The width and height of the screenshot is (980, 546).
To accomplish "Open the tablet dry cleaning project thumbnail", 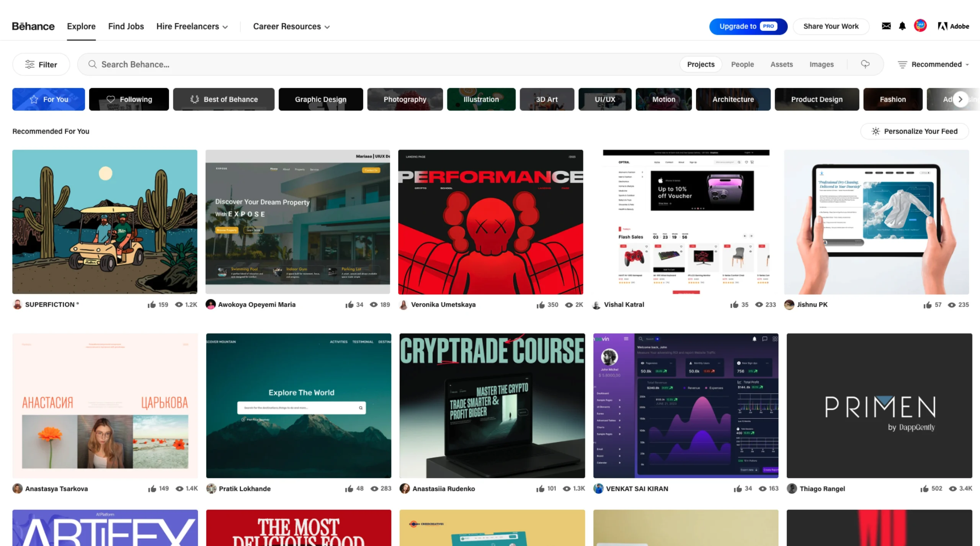I will pyautogui.click(x=877, y=222).
